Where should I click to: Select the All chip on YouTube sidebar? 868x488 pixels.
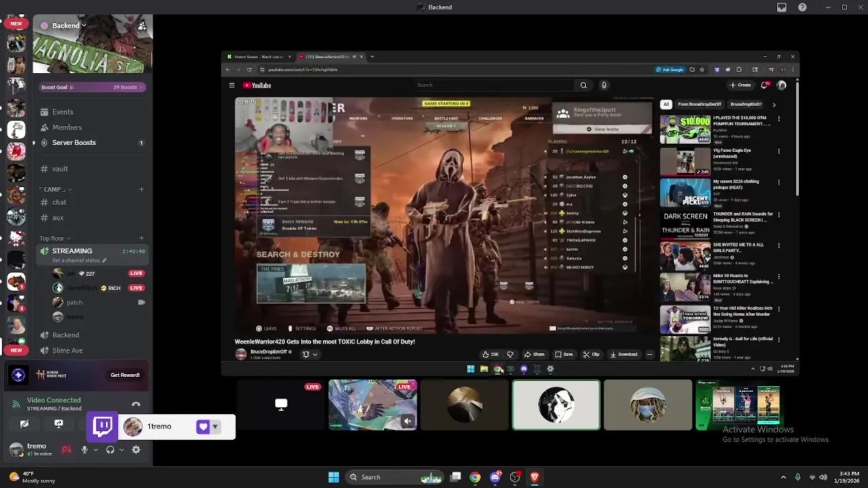666,104
